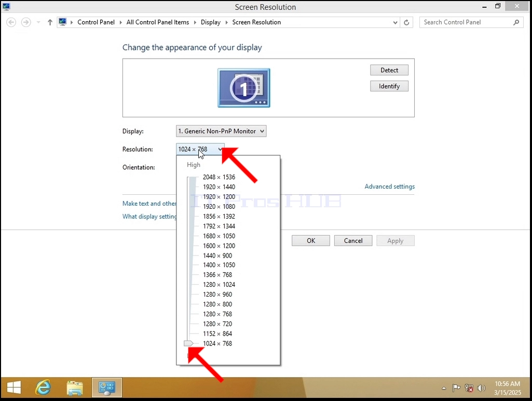Screen dimensions: 532x401
Task: Set resolution to 1152 × 864
Action: pos(217,334)
